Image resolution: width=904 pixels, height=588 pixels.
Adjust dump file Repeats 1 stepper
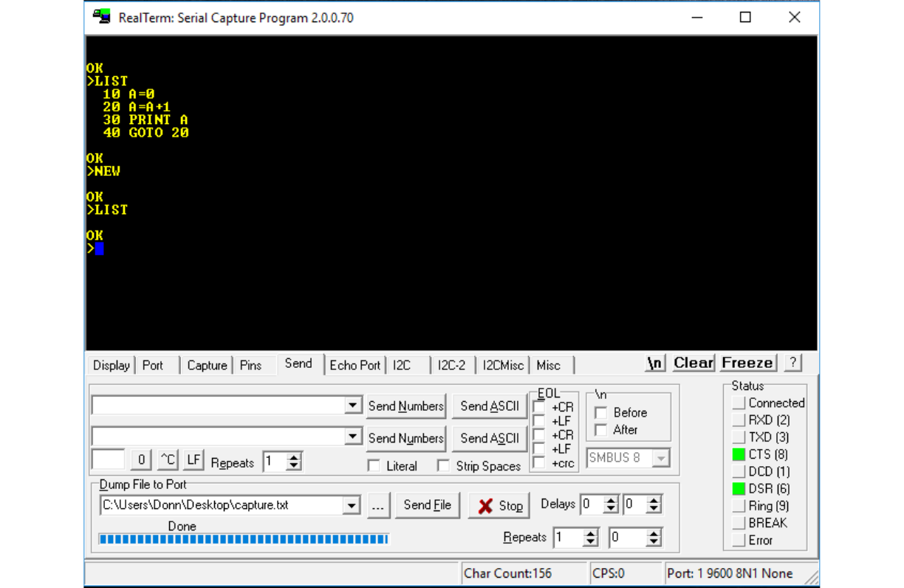click(x=590, y=538)
